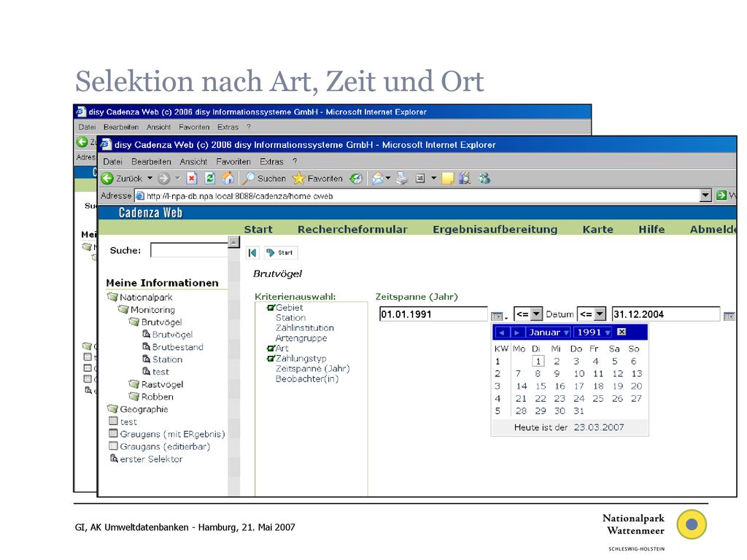Select the Beobachter(in) criterion
Image resolution: width=747 pixels, height=560 pixels.
tap(307, 379)
